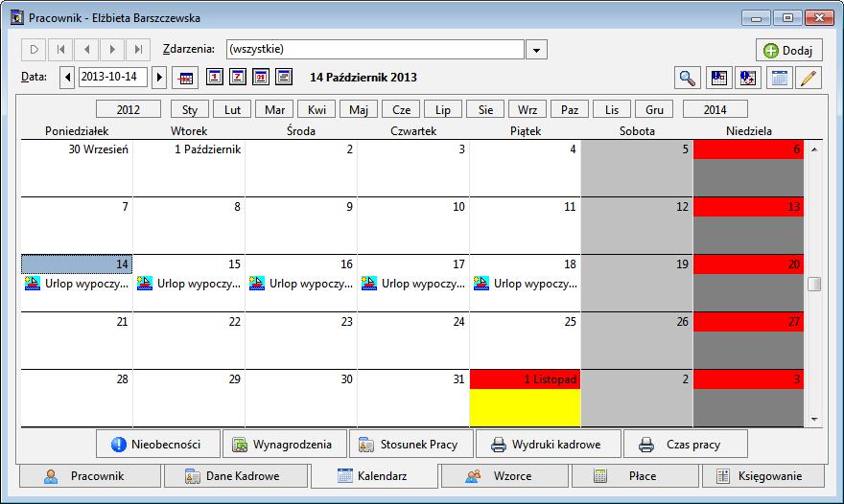This screenshot has width=844, height=504.
Task: Select the Urlop wypoczynkowy entry on day 14
Action: 77,284
